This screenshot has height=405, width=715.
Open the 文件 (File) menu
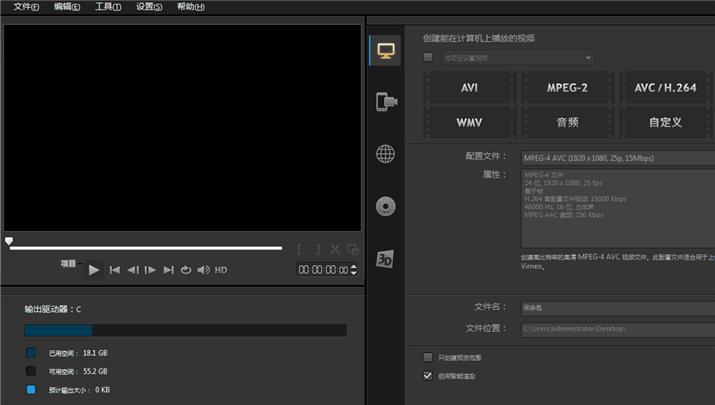tap(26, 7)
